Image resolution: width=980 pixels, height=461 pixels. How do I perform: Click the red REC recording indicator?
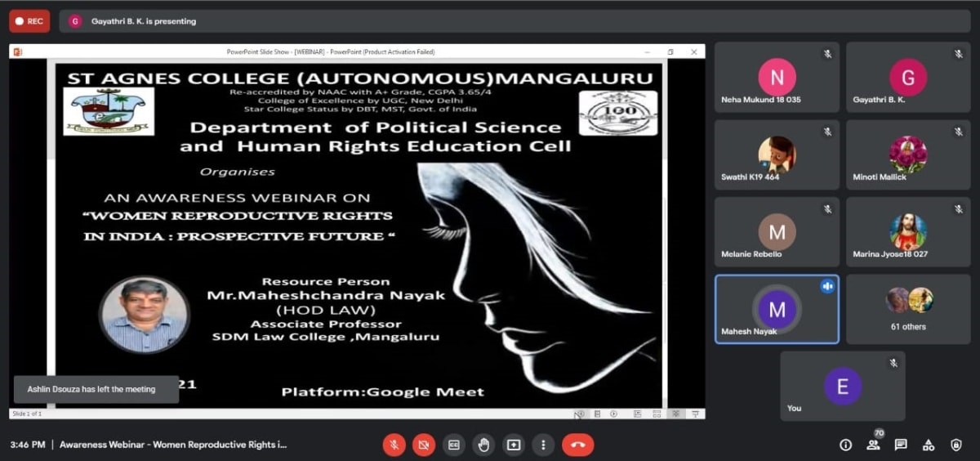coord(29,21)
